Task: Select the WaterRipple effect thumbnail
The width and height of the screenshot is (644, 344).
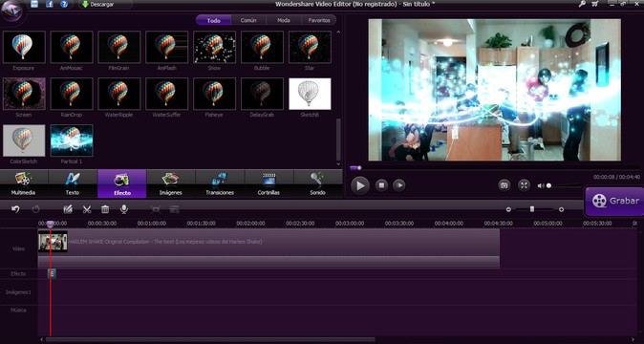Action: (x=119, y=94)
